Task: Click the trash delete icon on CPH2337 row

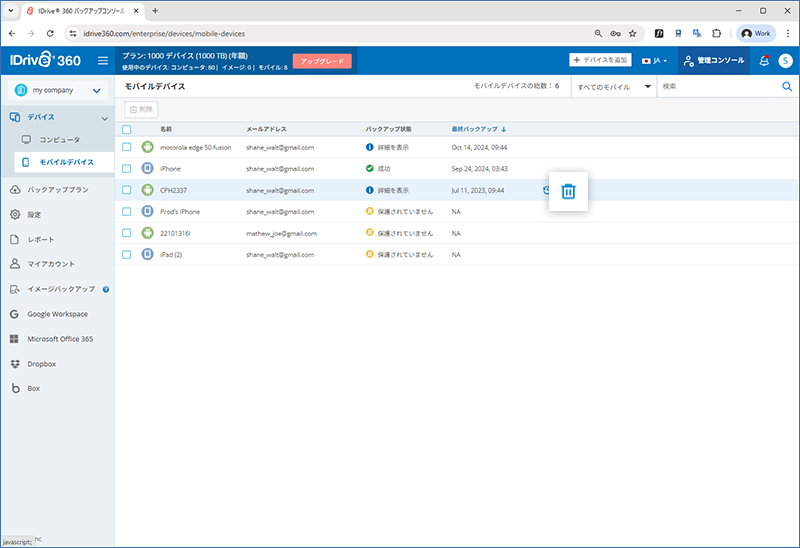Action: click(x=568, y=191)
